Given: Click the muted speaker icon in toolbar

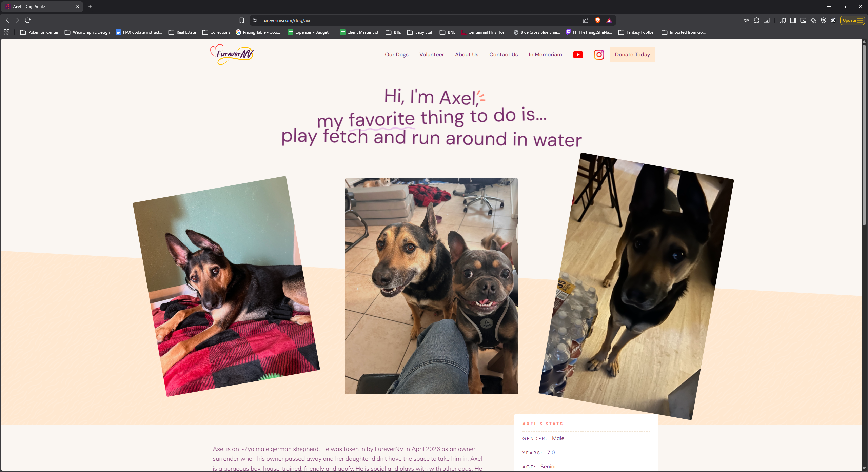Looking at the screenshot, I should (x=746, y=20).
